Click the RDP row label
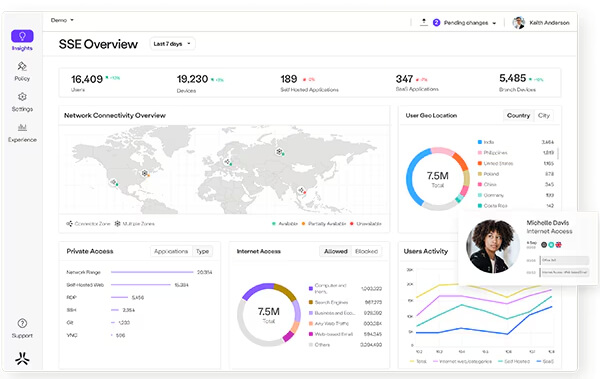The width and height of the screenshot is (600, 379). pos(72,297)
